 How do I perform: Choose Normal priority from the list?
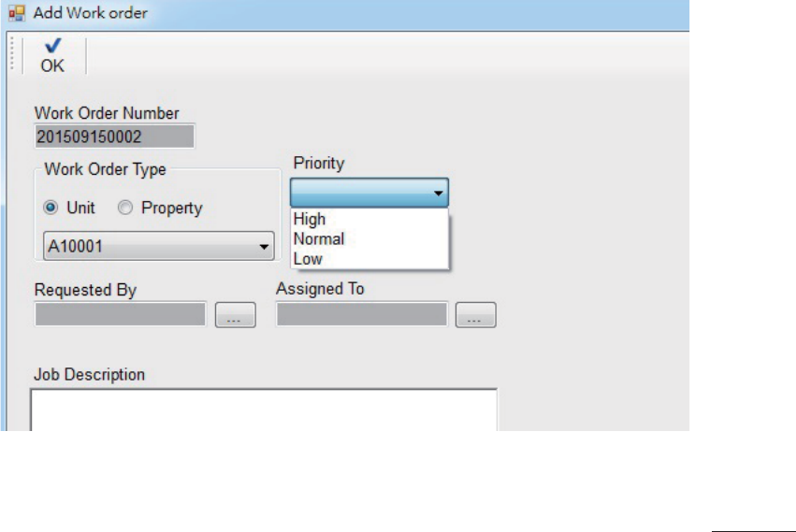(x=369, y=238)
